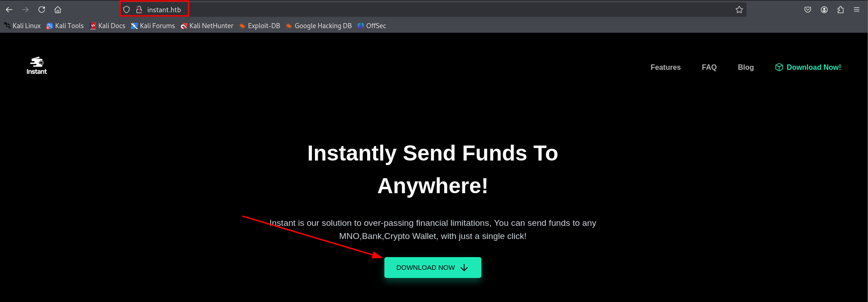Open the Blog navigation link
Image resolution: width=868 pixels, height=302 pixels.
pos(746,67)
